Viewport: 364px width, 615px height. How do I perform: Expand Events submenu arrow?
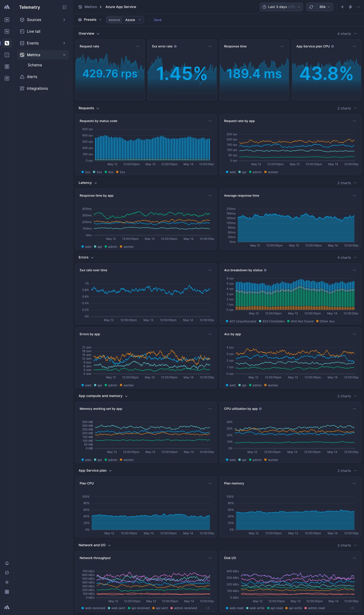[64, 43]
